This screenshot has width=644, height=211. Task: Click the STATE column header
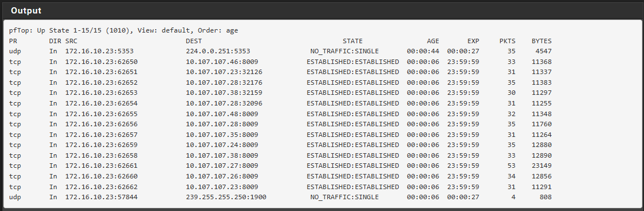(x=353, y=41)
